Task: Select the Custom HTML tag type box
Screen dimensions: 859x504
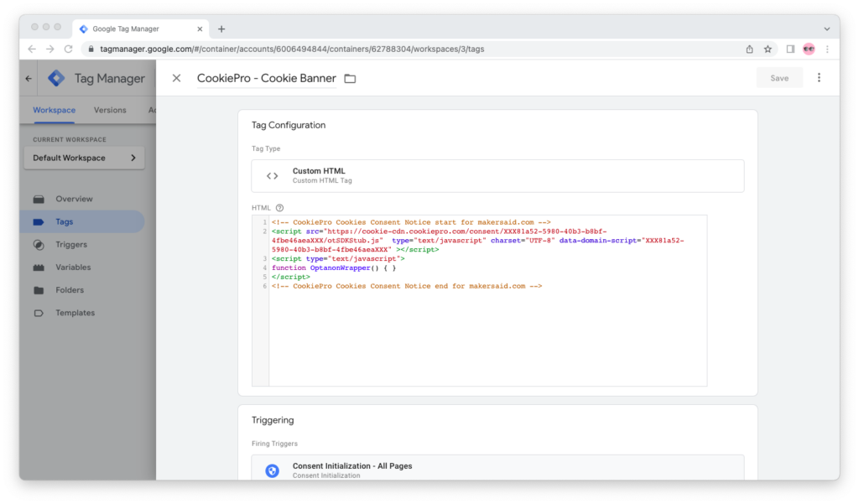Action: pyautogui.click(x=497, y=176)
